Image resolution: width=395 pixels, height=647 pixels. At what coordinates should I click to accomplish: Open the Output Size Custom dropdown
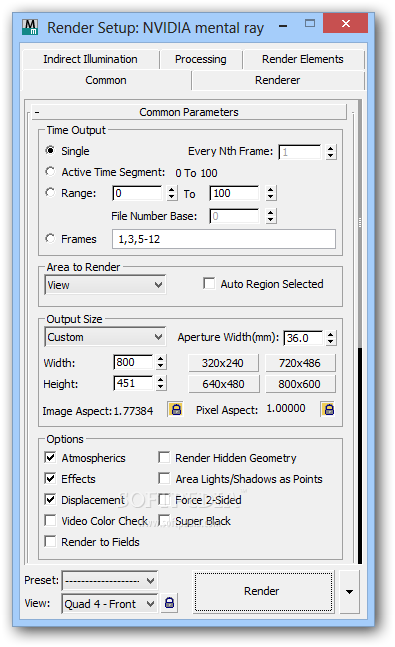coord(105,337)
